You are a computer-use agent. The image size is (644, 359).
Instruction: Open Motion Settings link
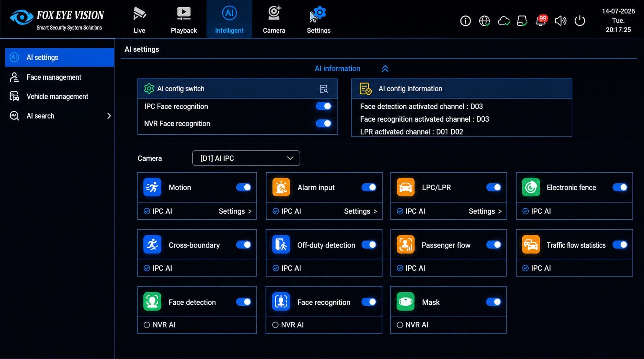[x=235, y=211]
